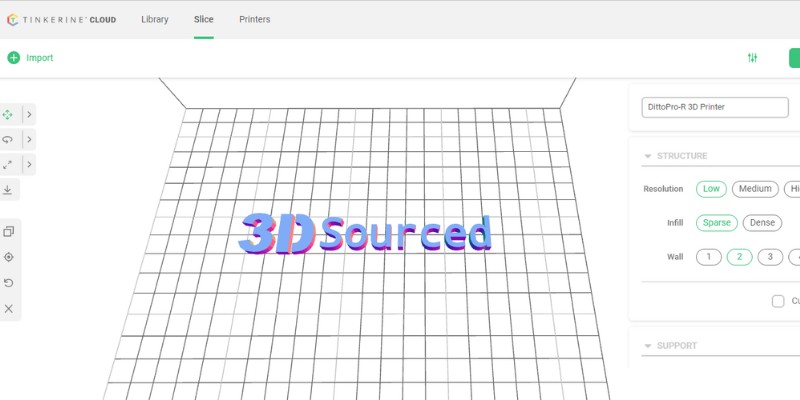Set Wall count to 3
800x400 pixels.
[x=769, y=257]
